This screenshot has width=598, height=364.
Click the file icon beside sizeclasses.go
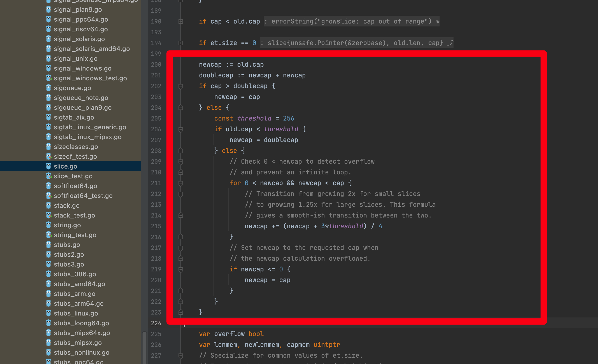pos(48,146)
